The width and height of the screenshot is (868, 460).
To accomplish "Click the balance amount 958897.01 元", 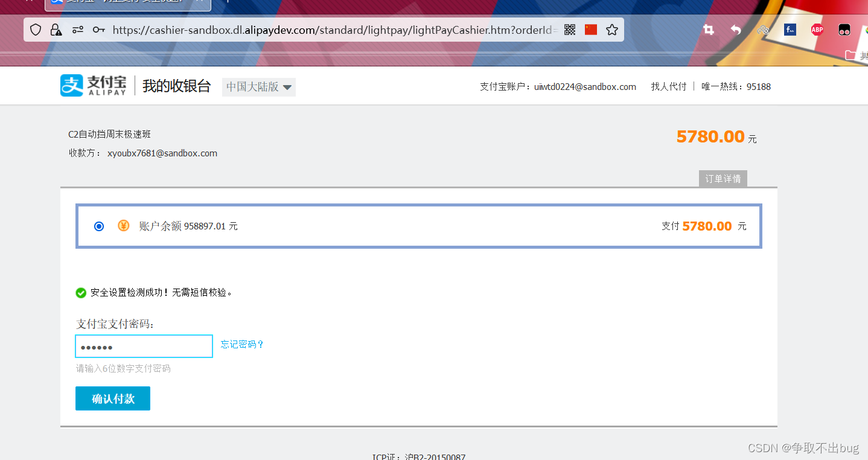I will tap(211, 226).
